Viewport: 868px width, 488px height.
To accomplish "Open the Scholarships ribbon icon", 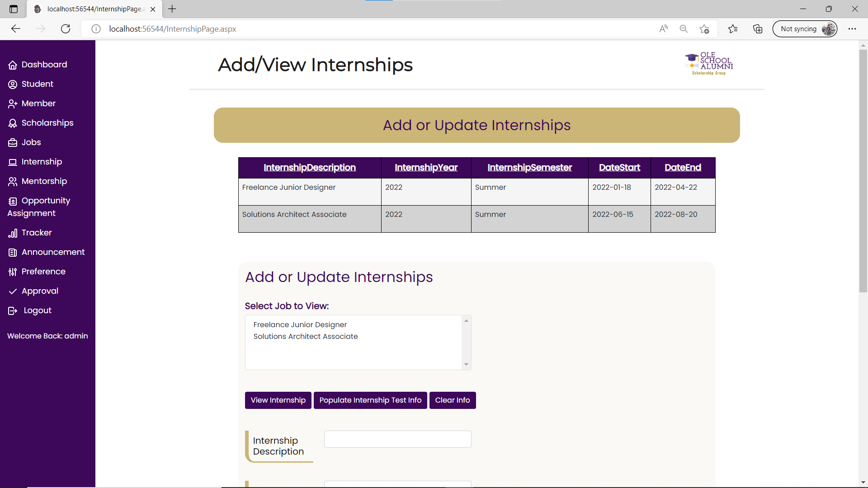I will pyautogui.click(x=13, y=123).
